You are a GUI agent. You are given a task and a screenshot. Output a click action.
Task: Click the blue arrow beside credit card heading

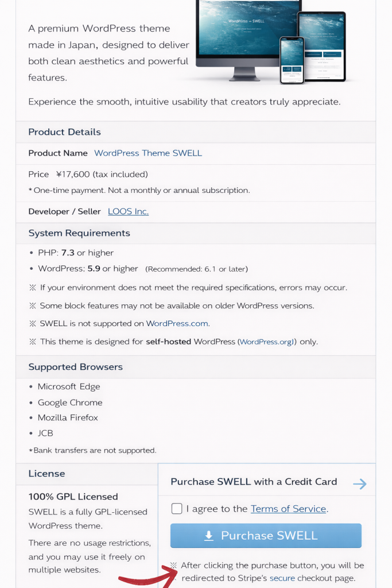tap(360, 483)
